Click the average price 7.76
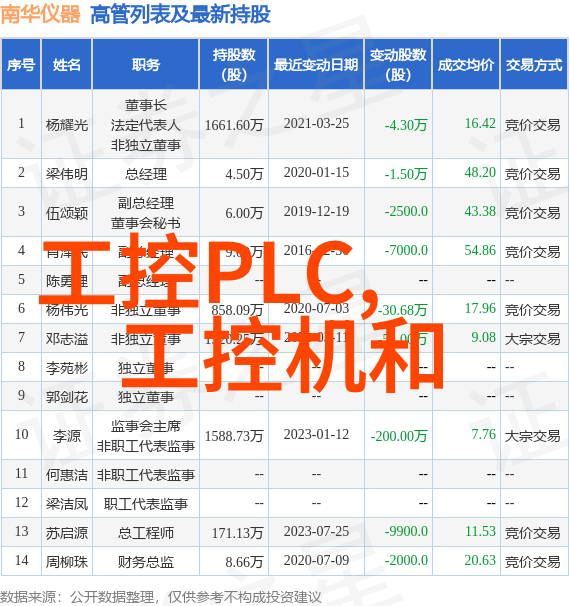569x606 pixels. (x=483, y=434)
